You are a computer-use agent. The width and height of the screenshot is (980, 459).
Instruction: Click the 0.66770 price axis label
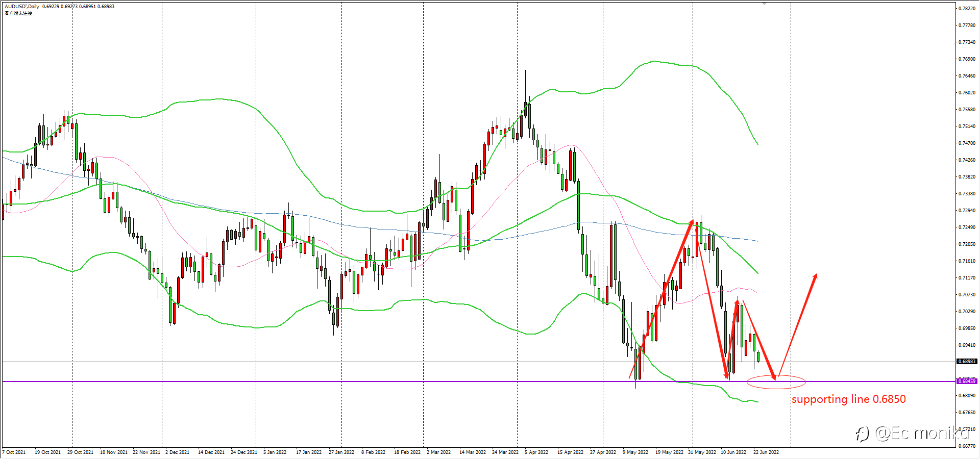coord(967,446)
